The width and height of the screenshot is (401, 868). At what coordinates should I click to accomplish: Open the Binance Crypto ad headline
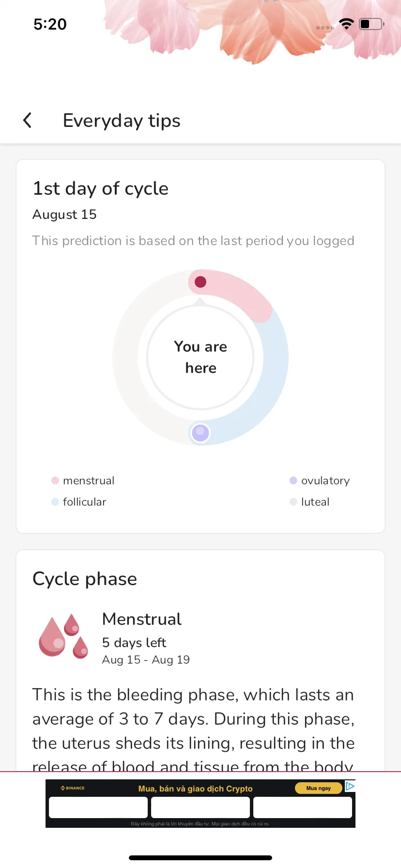[195, 789]
